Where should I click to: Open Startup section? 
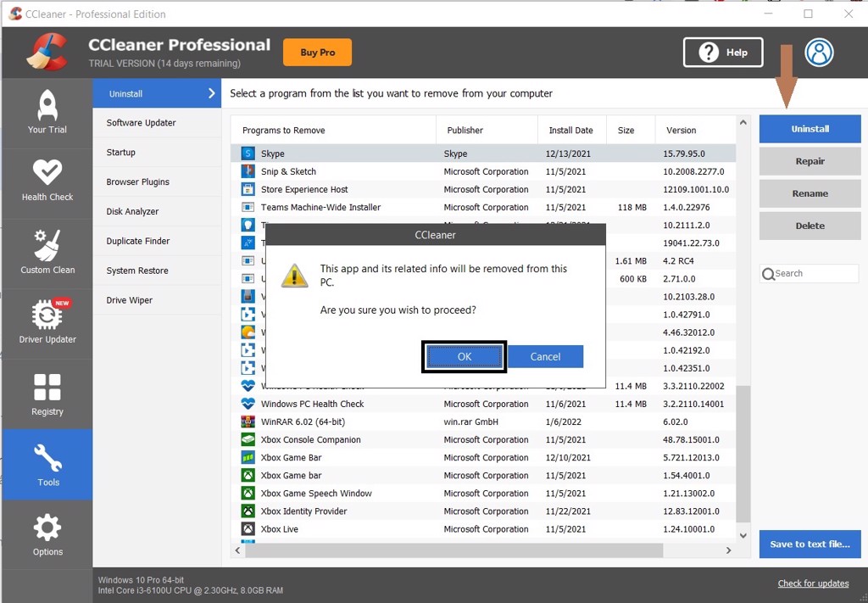pos(157,153)
